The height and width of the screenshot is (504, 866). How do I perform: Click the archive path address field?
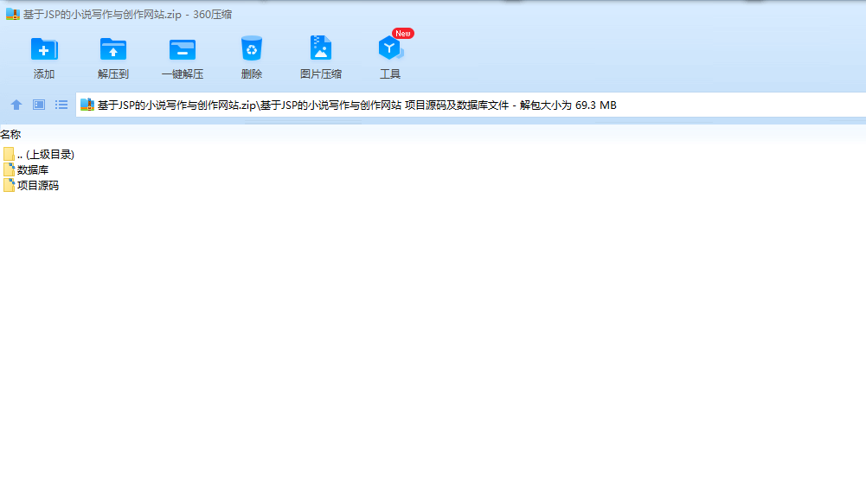click(x=471, y=105)
